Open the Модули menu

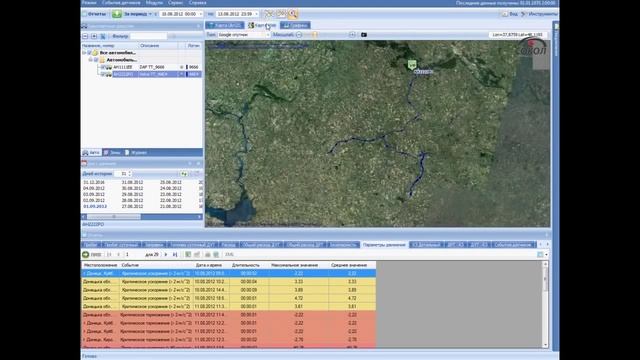(x=154, y=3)
